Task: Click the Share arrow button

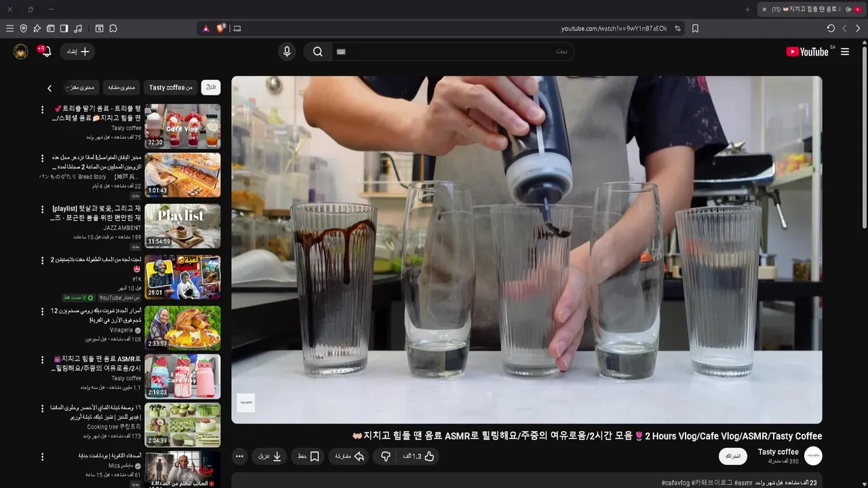Action: click(350, 456)
